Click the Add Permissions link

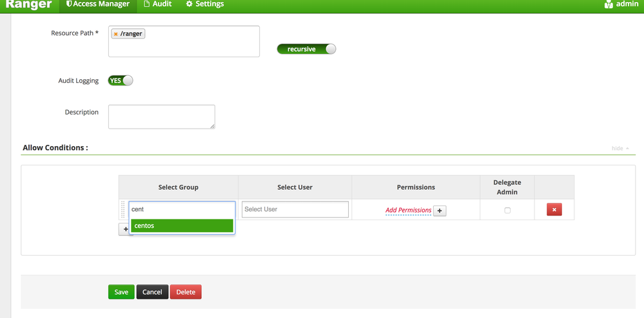(408, 210)
